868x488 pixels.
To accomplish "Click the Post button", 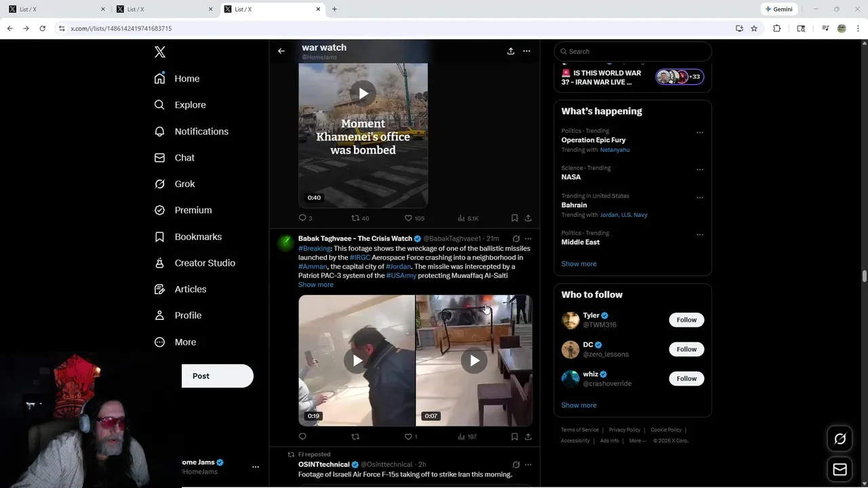I will (217, 376).
